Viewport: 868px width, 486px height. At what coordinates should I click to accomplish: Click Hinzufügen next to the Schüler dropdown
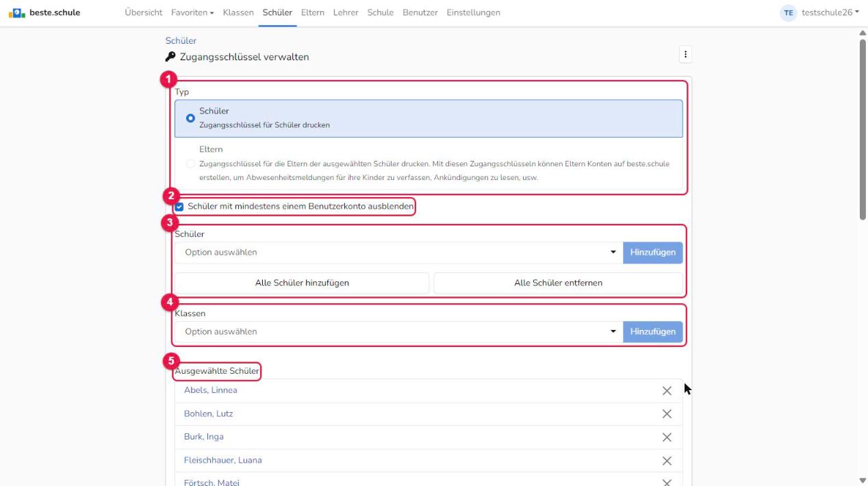coord(653,253)
